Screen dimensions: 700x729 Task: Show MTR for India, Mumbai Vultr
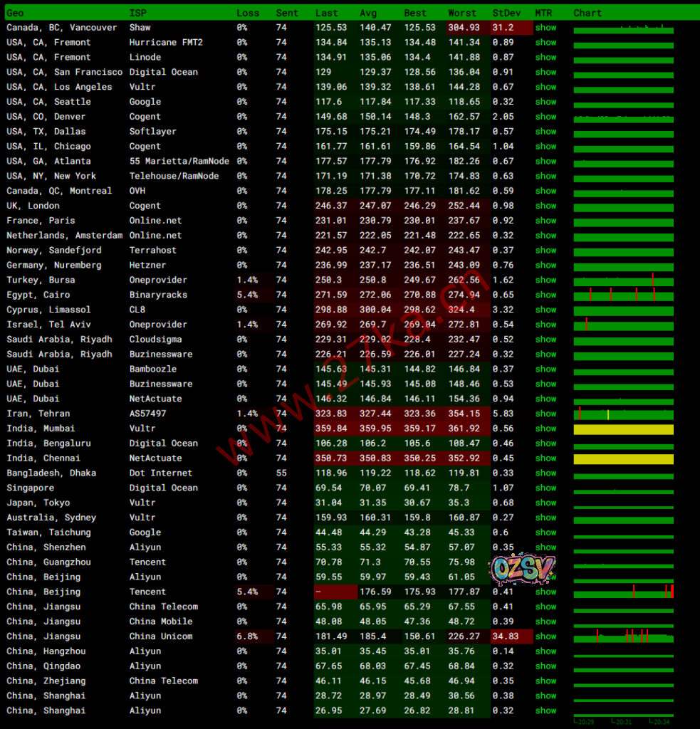coord(545,429)
